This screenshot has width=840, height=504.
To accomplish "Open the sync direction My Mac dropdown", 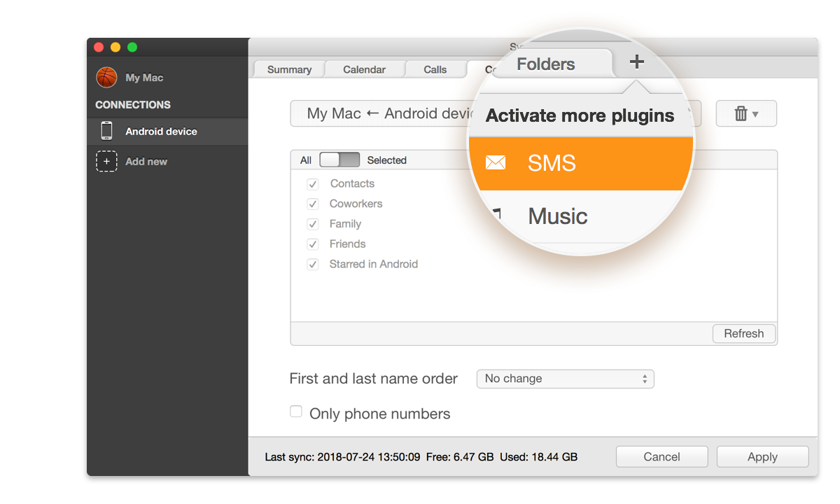I will coord(496,113).
